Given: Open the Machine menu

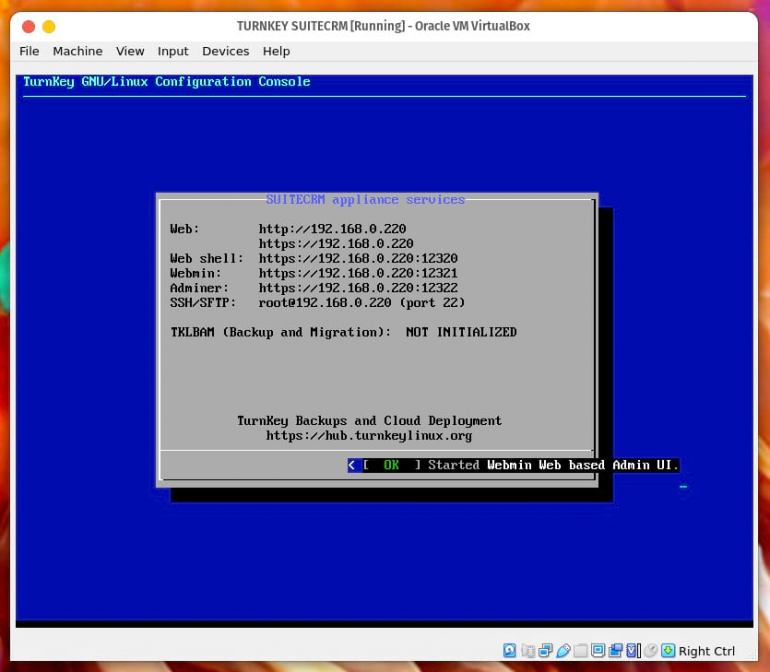Looking at the screenshot, I should click(78, 51).
